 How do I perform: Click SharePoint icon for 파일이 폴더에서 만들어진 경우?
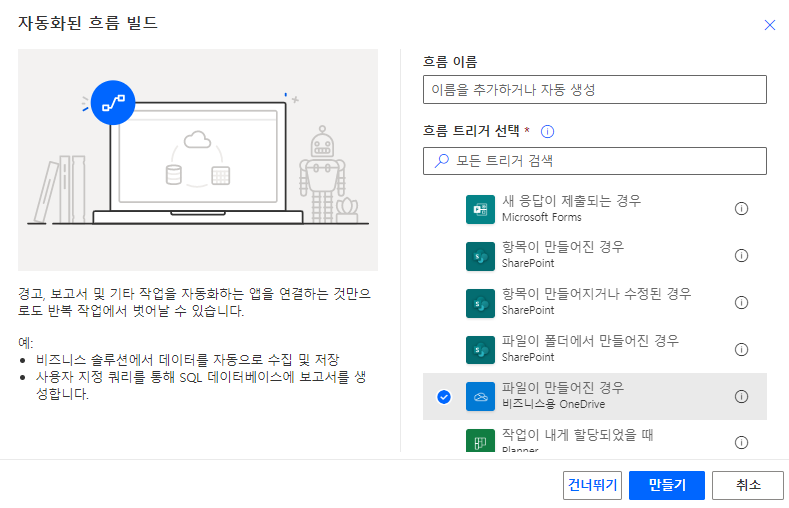point(480,350)
